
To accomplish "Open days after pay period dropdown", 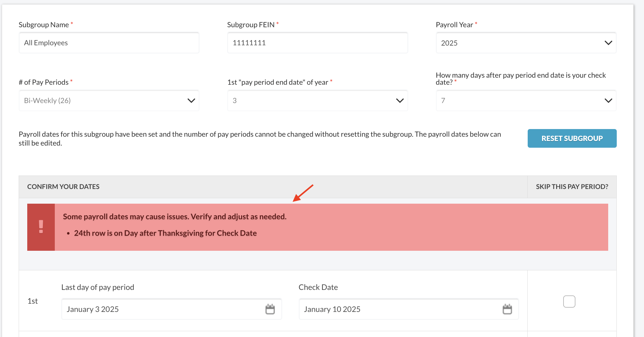I will click(526, 101).
